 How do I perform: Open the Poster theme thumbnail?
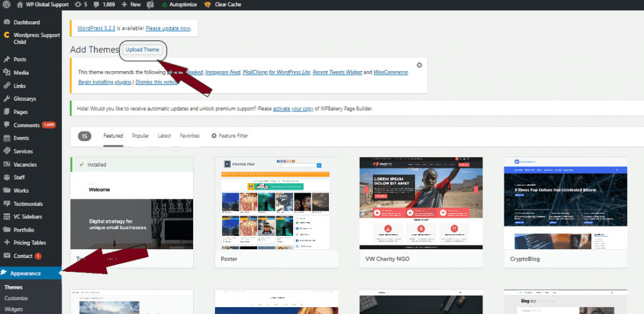277,203
